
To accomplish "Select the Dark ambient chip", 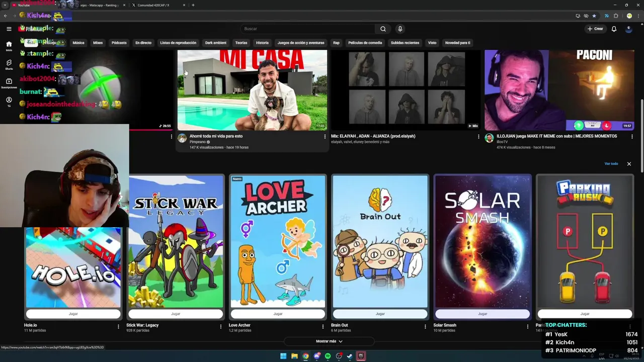I will [215, 43].
